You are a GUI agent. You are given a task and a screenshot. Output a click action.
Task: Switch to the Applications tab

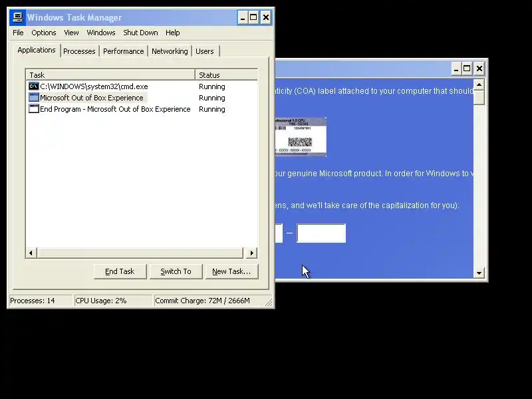tap(37, 50)
